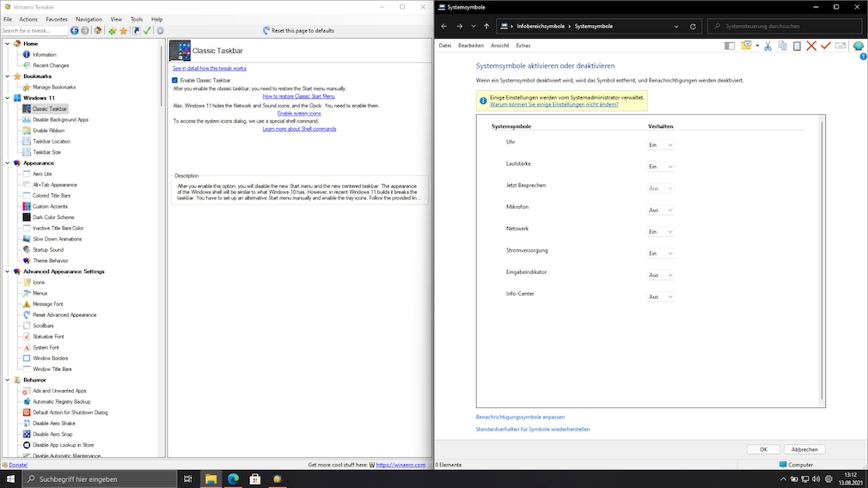Collapse the Behavior tree section
The height and width of the screenshot is (488, 868).
tap(7, 380)
